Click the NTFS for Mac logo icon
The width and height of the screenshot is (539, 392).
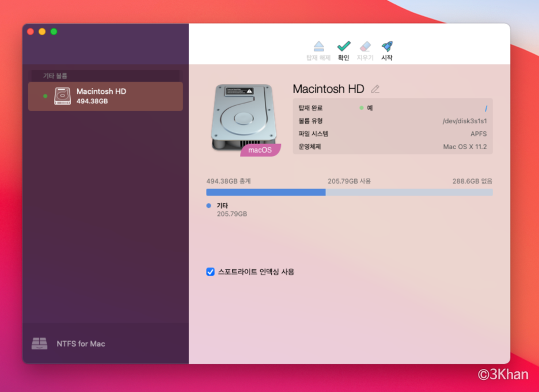(40, 343)
